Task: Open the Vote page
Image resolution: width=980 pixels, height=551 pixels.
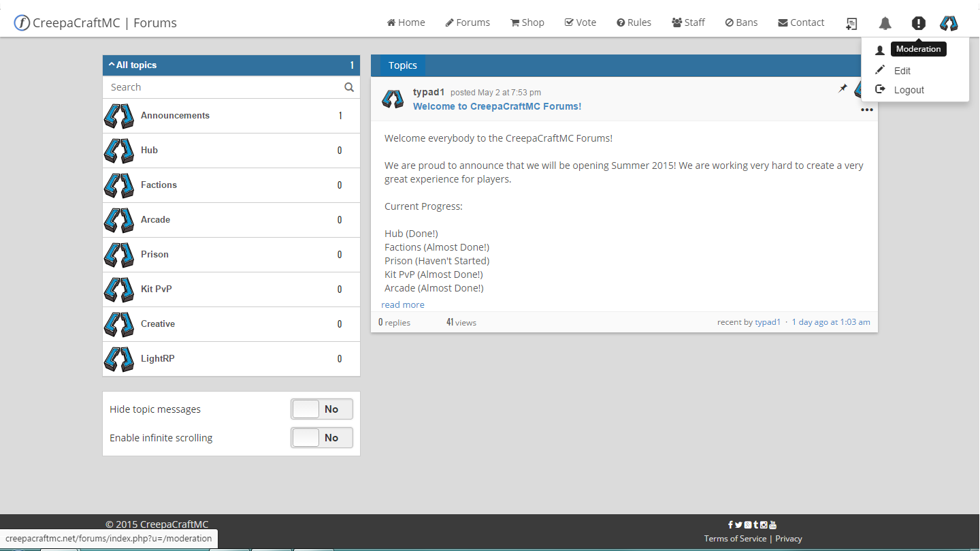Action: pos(581,22)
